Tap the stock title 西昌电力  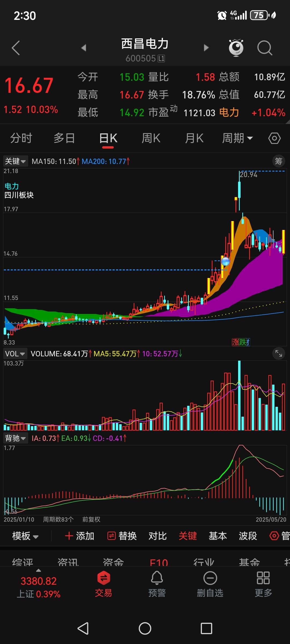tap(145, 43)
